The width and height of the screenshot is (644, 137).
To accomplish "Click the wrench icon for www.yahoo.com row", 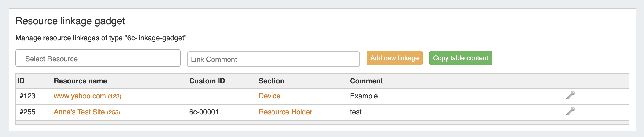I will (x=571, y=95).
